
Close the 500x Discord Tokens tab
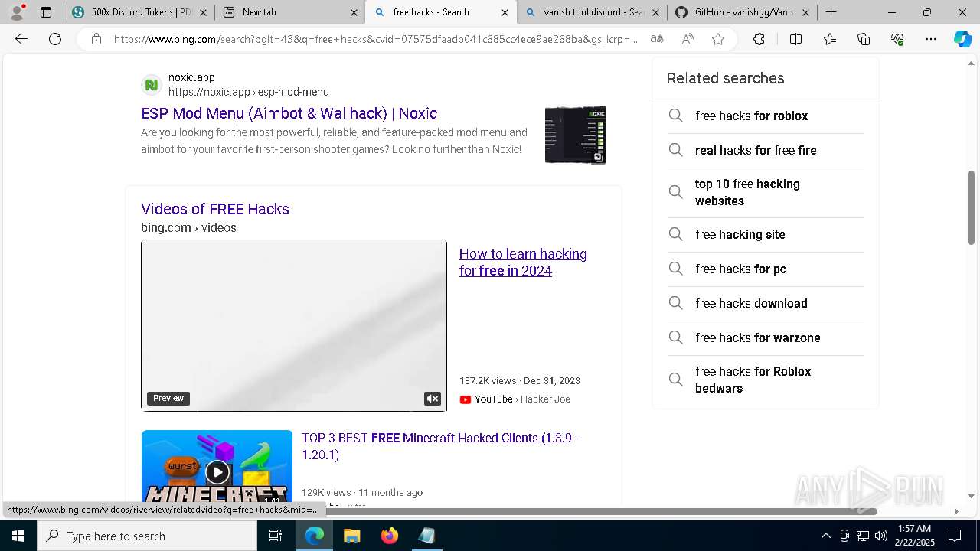point(203,12)
